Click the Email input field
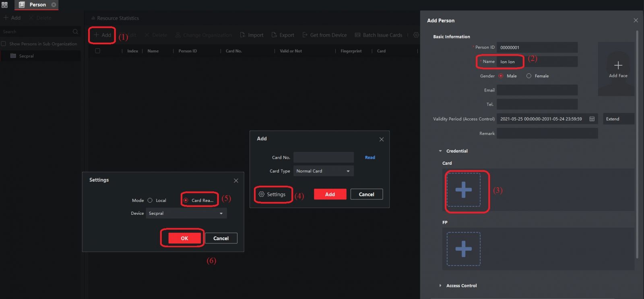The width and height of the screenshot is (644, 299). point(537,90)
